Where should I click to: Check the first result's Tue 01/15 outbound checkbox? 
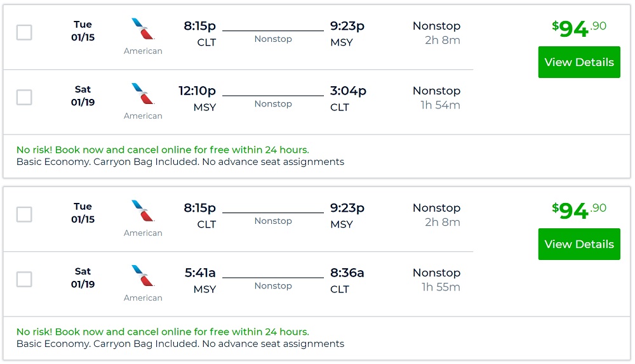pyautogui.click(x=24, y=32)
